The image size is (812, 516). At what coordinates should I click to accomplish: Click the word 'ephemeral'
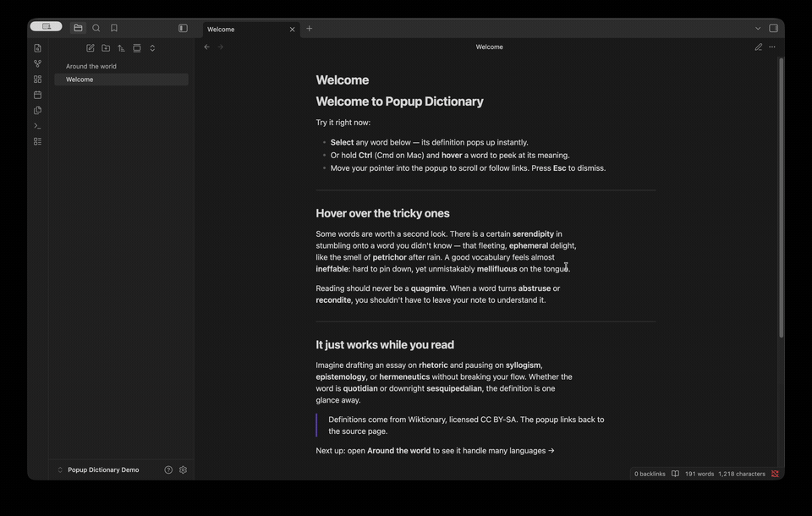coord(528,245)
